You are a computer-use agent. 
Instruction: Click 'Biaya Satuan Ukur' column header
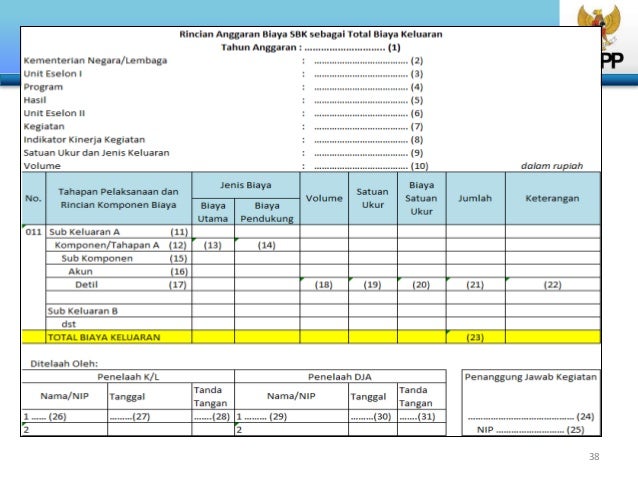pos(421,198)
